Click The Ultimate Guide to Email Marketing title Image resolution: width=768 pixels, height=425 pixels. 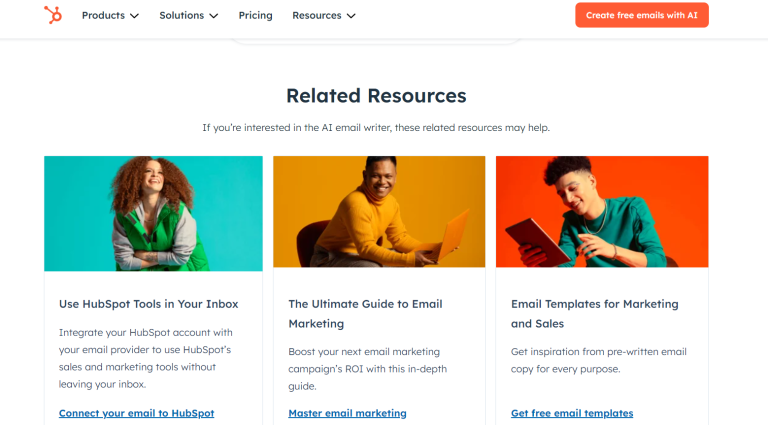pyautogui.click(x=365, y=313)
